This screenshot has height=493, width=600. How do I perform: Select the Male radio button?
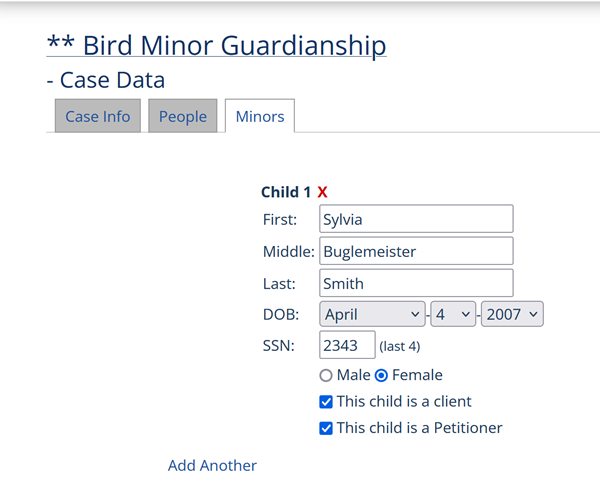pyautogui.click(x=326, y=376)
